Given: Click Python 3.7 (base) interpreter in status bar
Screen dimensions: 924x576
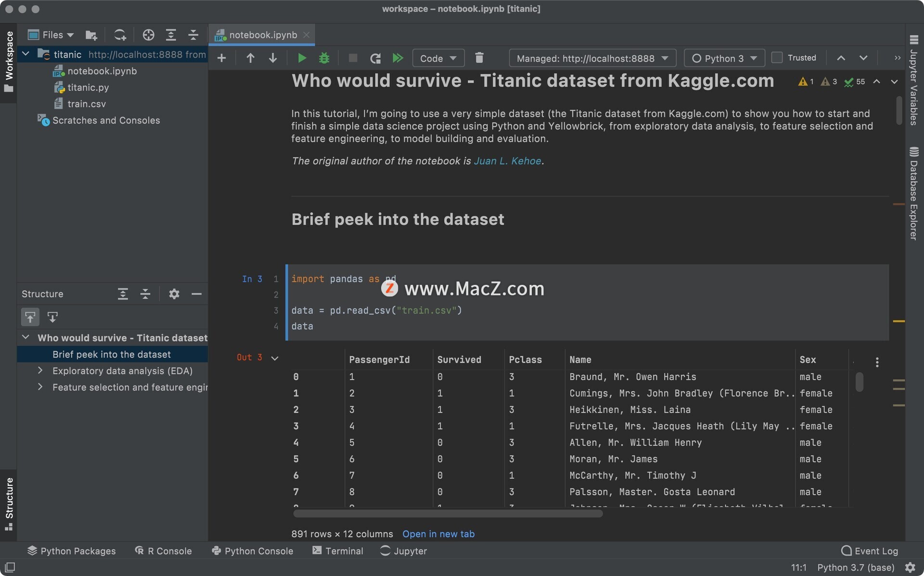Looking at the screenshot, I should (x=856, y=567).
